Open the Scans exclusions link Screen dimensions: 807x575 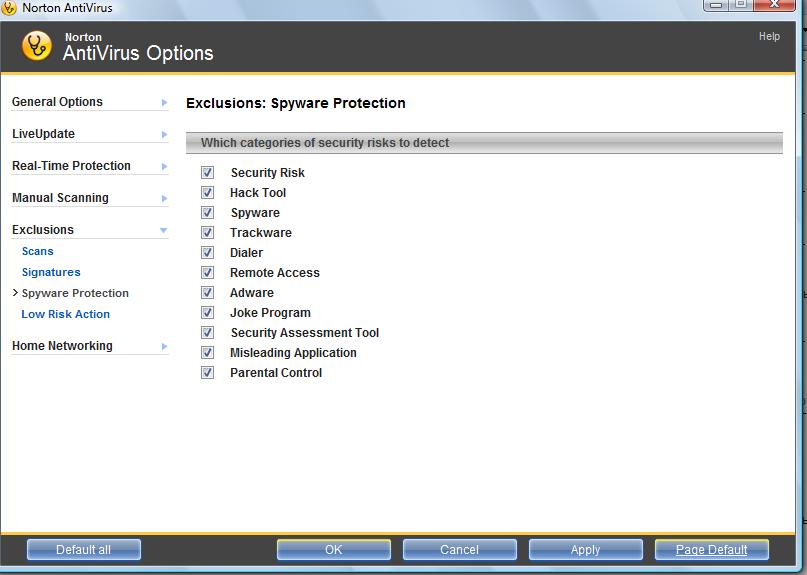pyautogui.click(x=38, y=251)
